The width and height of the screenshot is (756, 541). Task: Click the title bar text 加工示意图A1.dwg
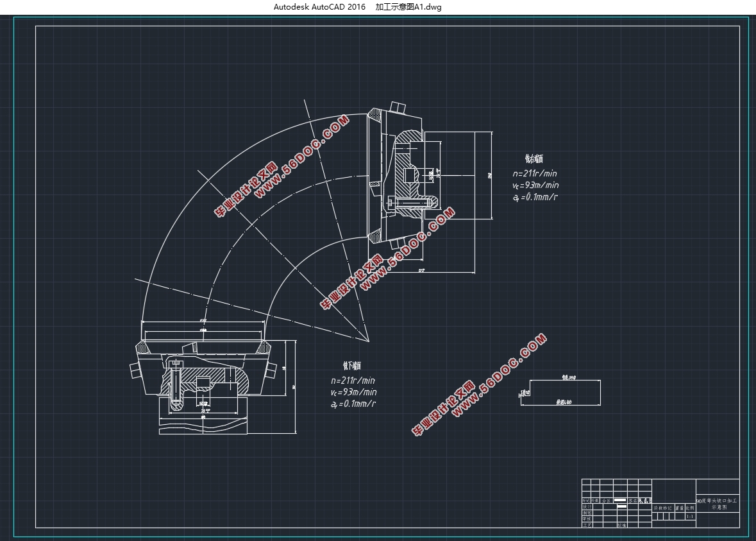coord(408,7)
